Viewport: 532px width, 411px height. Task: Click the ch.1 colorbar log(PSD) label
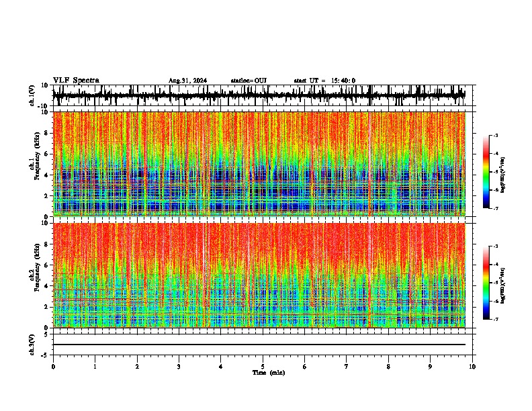pyautogui.click(x=503, y=175)
